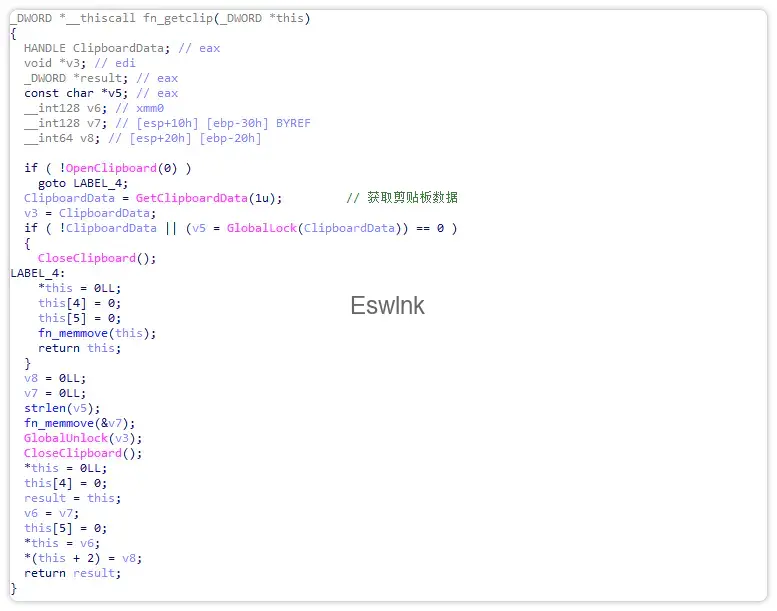Image resolution: width=777 pixels, height=611 pixels.
Task: Click the Eswlnk watermark text
Action: (387, 306)
